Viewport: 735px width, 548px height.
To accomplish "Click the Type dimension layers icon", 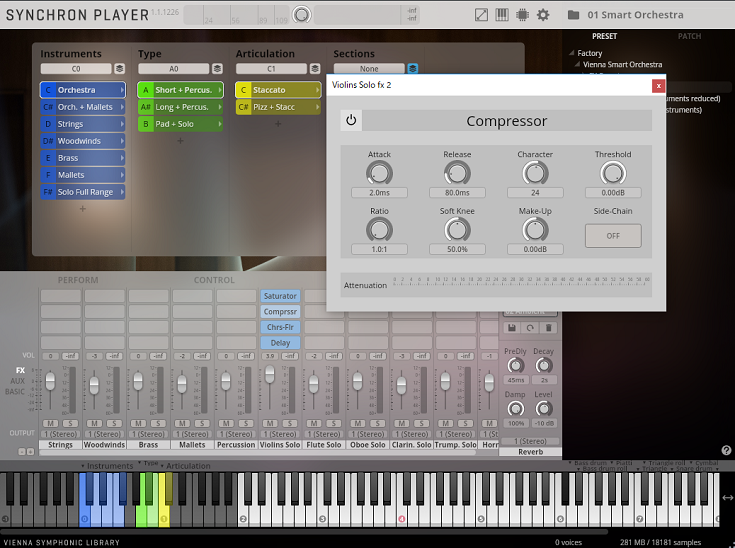I will (x=217, y=68).
